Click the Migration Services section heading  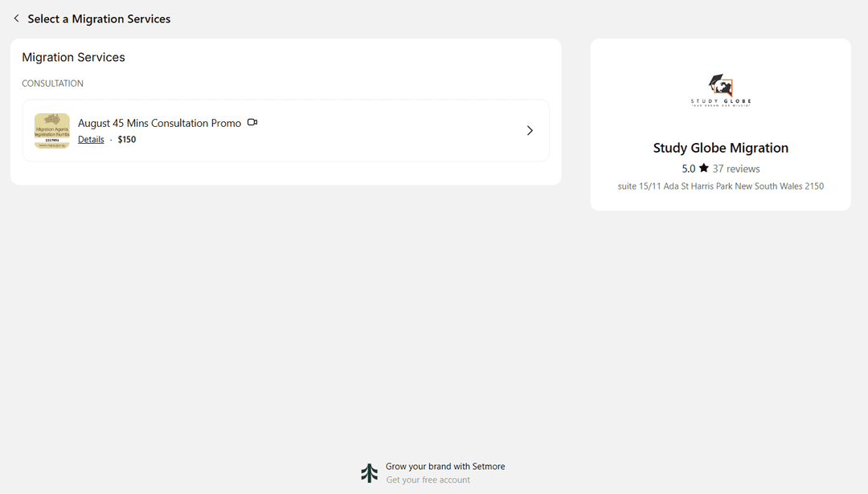point(73,58)
